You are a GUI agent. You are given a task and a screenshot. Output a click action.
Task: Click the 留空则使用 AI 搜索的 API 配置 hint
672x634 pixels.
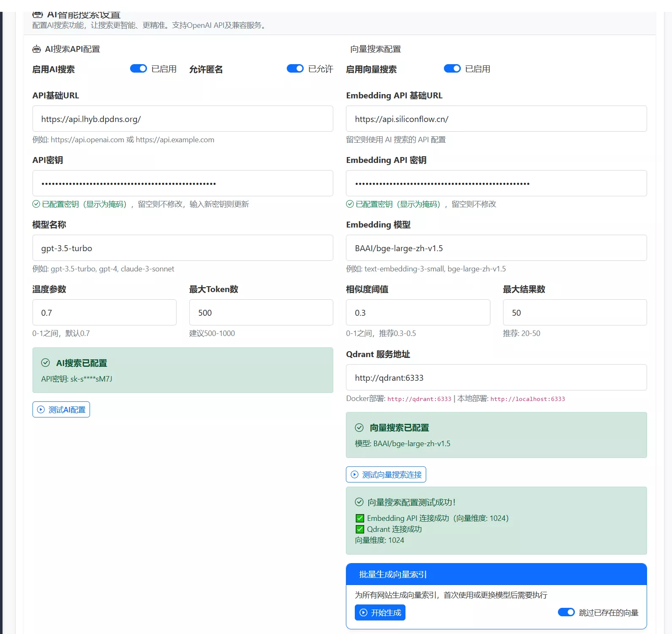(x=396, y=139)
